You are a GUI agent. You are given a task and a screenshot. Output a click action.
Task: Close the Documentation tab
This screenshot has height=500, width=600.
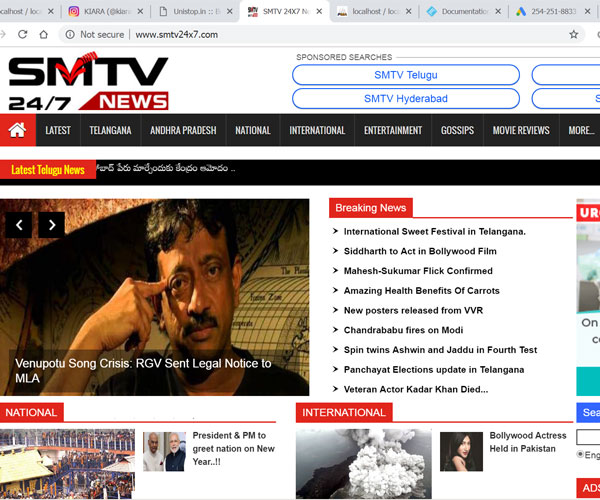pos(498,11)
